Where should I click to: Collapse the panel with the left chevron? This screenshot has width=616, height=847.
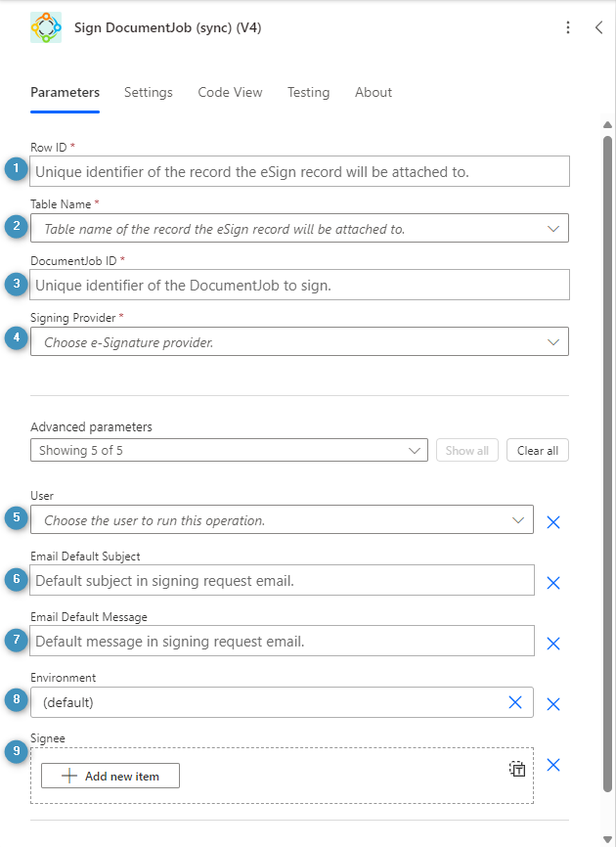point(598,27)
